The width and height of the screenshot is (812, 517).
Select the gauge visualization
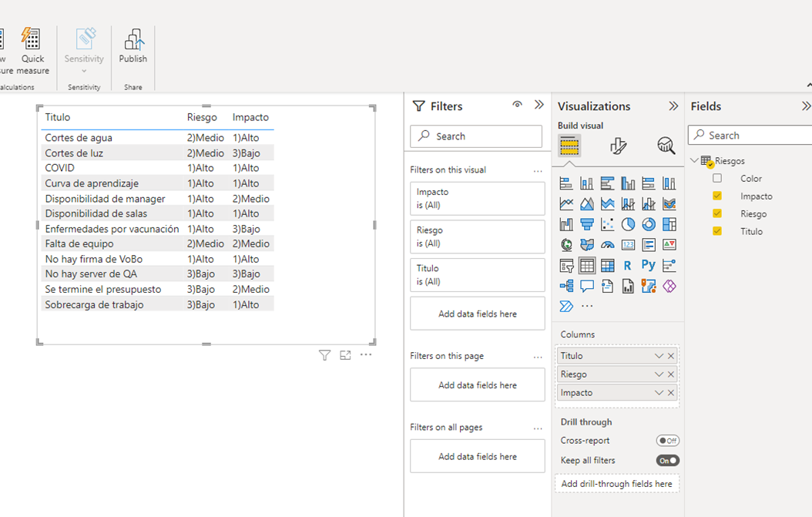tap(606, 244)
